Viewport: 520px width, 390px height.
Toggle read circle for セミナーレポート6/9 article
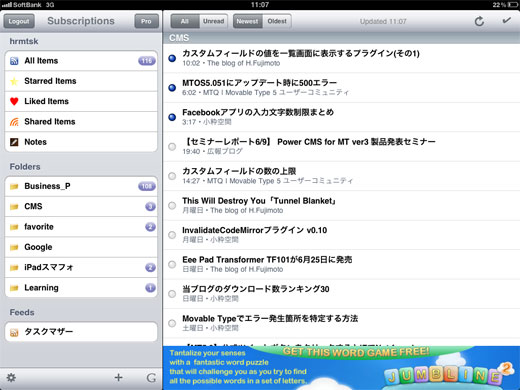click(172, 146)
